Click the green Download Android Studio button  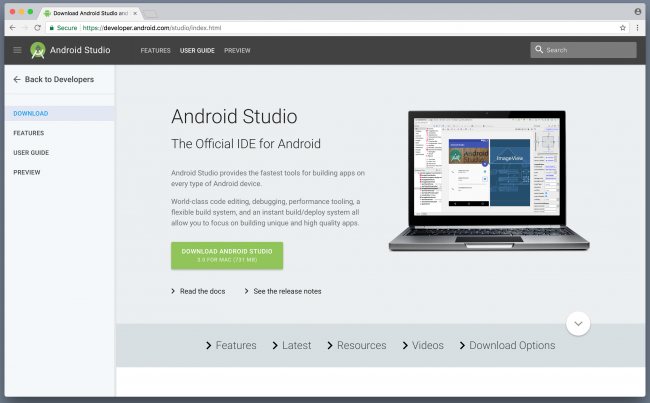click(x=227, y=255)
